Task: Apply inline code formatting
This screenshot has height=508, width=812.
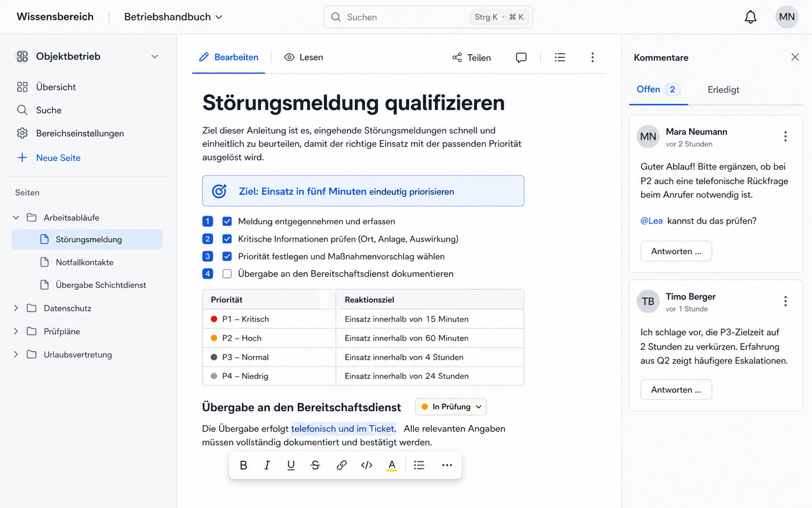Action: [367, 465]
